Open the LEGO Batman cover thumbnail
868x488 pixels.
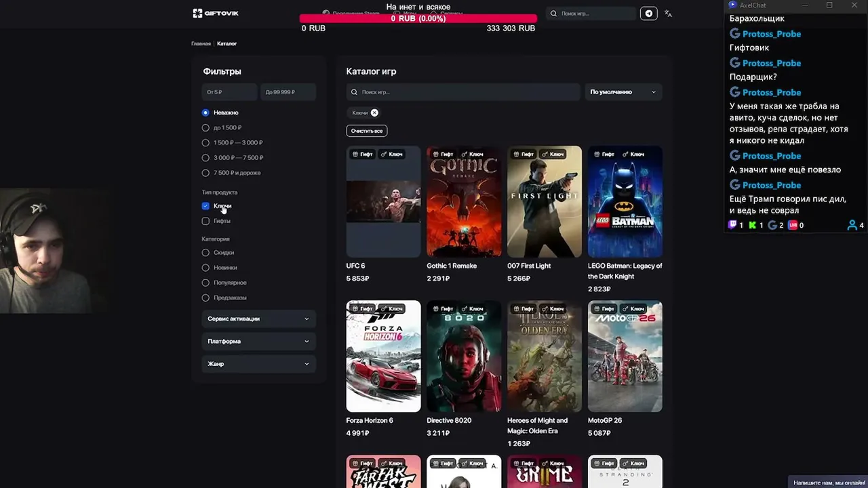click(625, 201)
